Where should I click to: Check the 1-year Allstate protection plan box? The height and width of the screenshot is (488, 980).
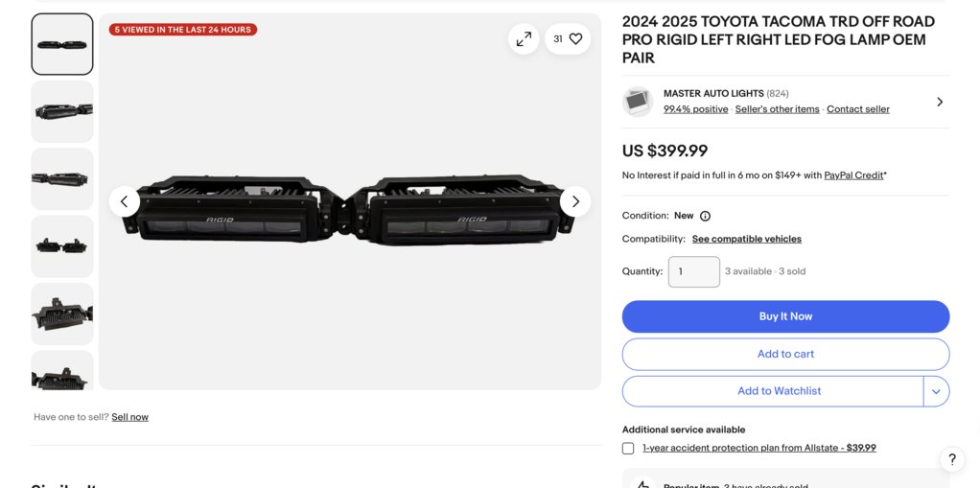tap(628, 448)
